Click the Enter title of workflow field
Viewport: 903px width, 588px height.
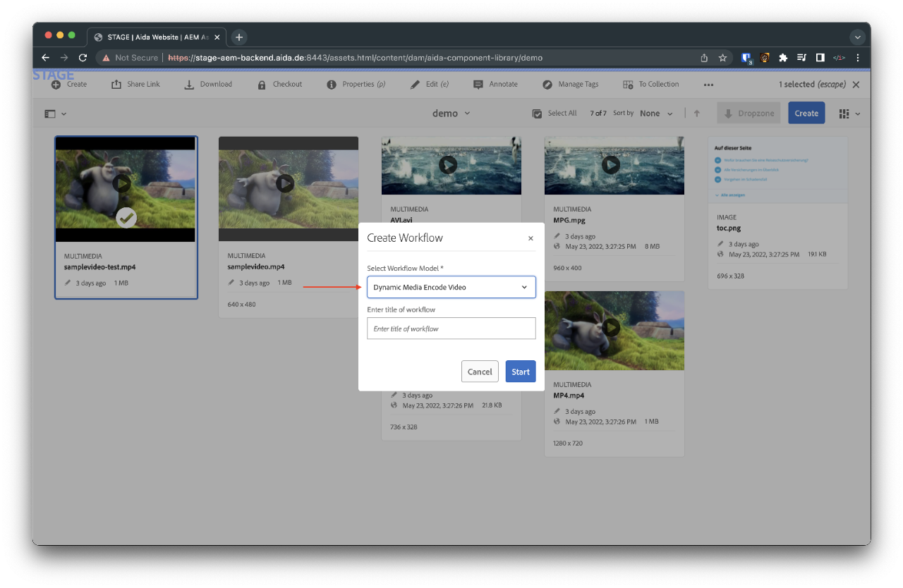coord(451,328)
